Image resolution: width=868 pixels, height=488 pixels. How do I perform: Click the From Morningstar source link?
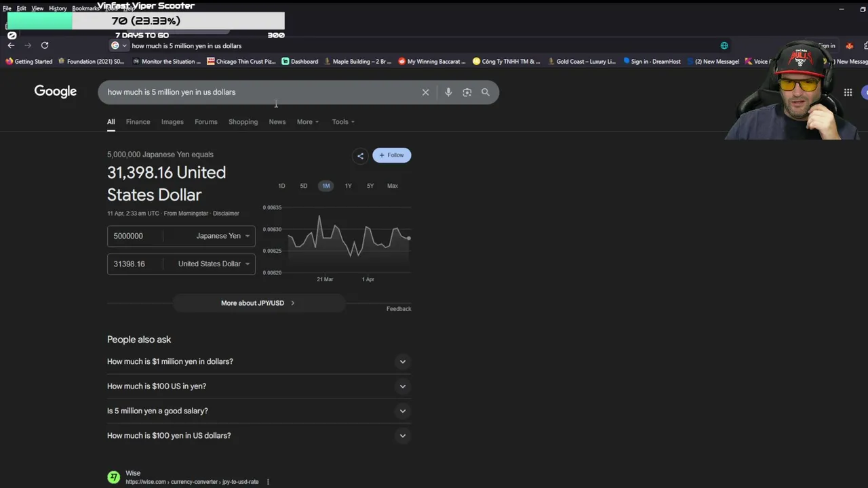(186, 213)
